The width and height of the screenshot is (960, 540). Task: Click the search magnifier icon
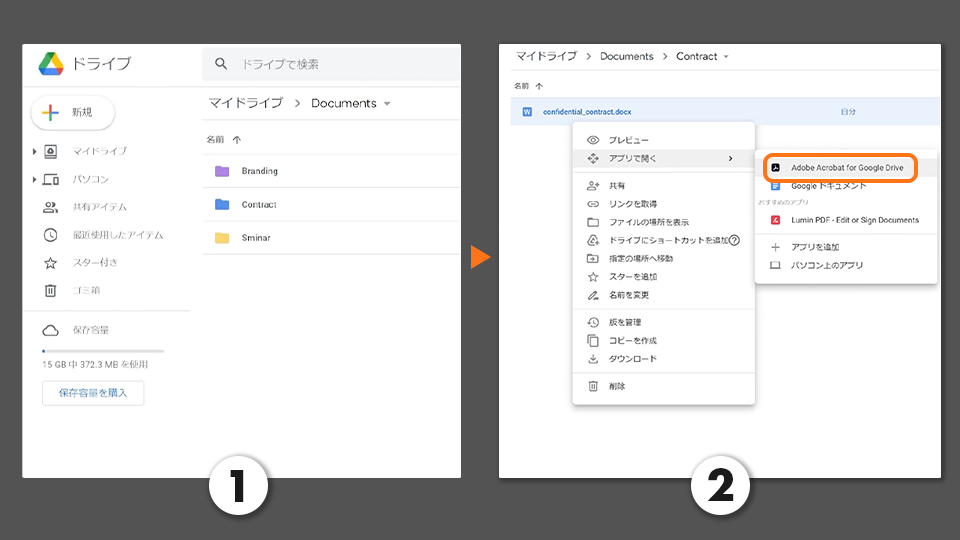pos(222,64)
